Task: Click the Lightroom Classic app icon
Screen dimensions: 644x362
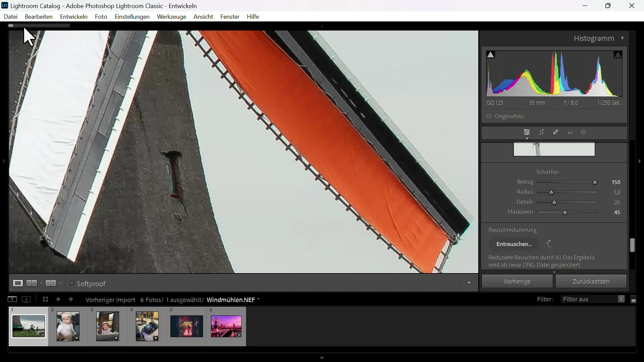Action: pyautogui.click(x=5, y=6)
